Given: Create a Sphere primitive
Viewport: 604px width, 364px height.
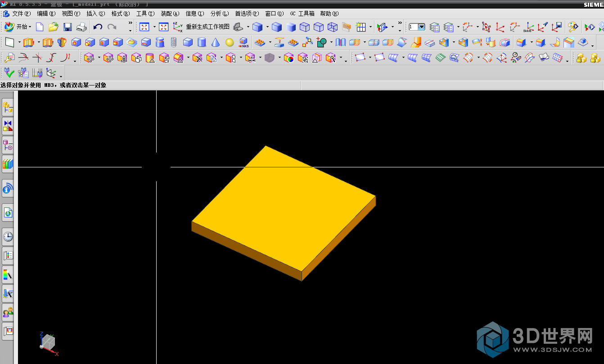Looking at the screenshot, I should tap(230, 43).
